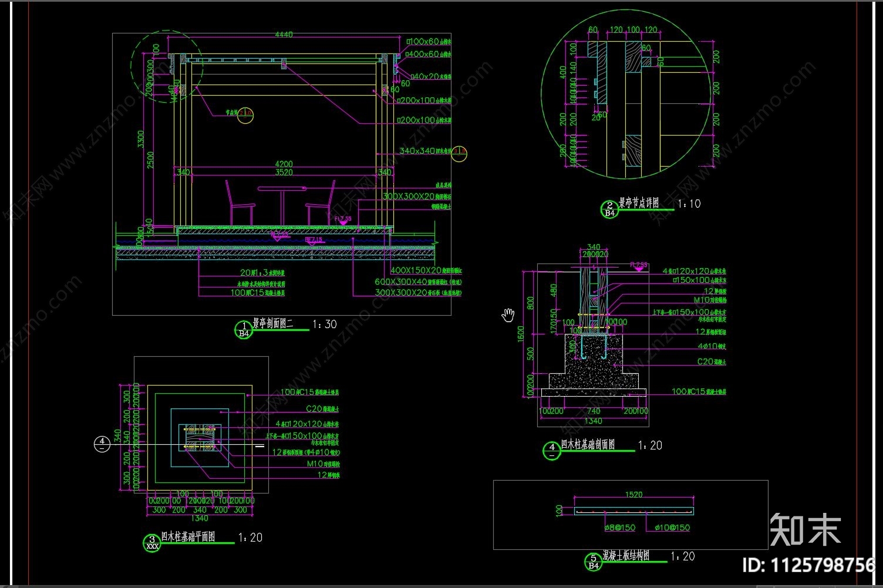This screenshot has height=588, width=883.
Task: Click the 20厚1:3 mortar annotation
Action: pos(262,273)
